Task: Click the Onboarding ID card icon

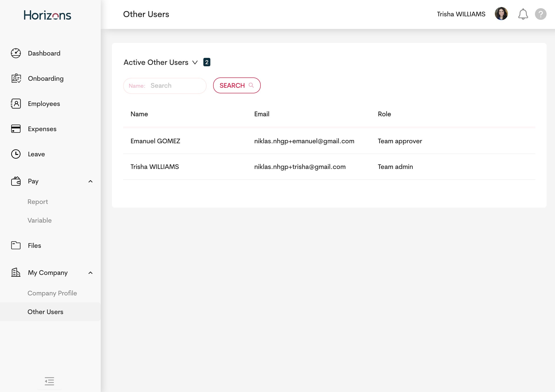Action: click(16, 78)
